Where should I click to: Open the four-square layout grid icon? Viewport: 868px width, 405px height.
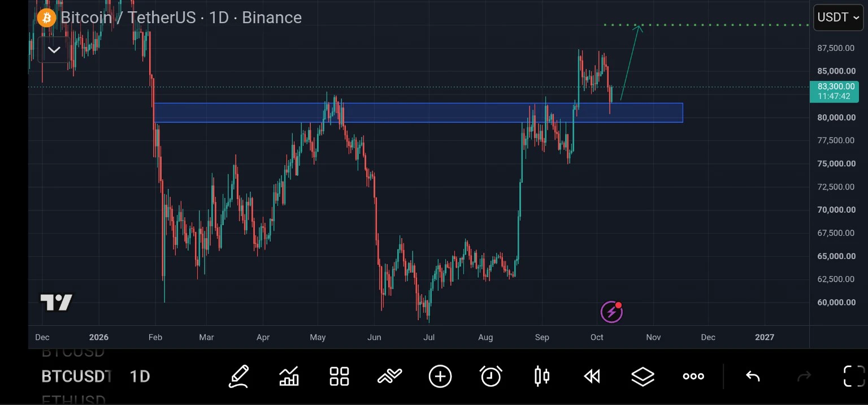tap(340, 376)
